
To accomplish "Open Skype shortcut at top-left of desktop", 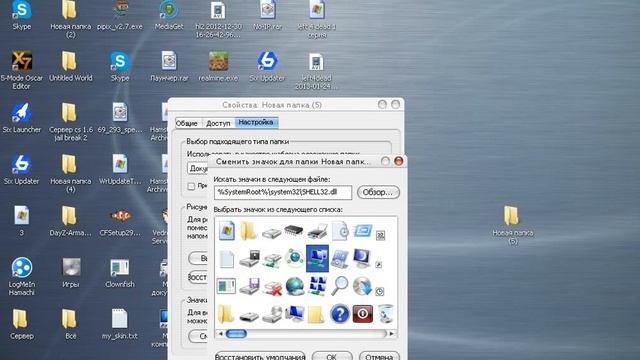I will [x=22, y=16].
